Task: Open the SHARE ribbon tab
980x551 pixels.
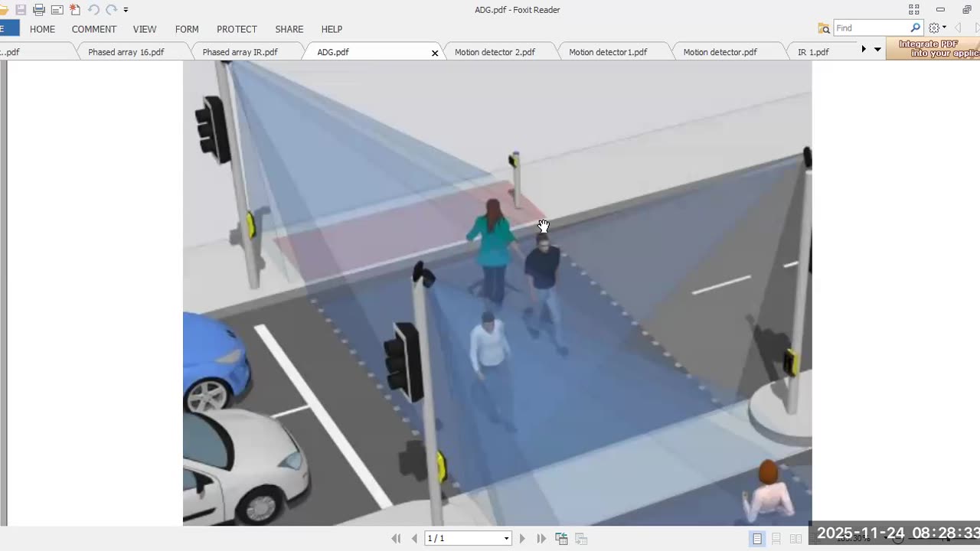Action: click(x=289, y=29)
